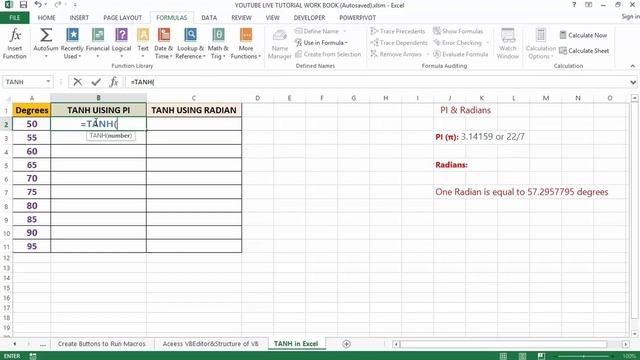
Task: Open More Functions menu
Action: tap(246, 44)
